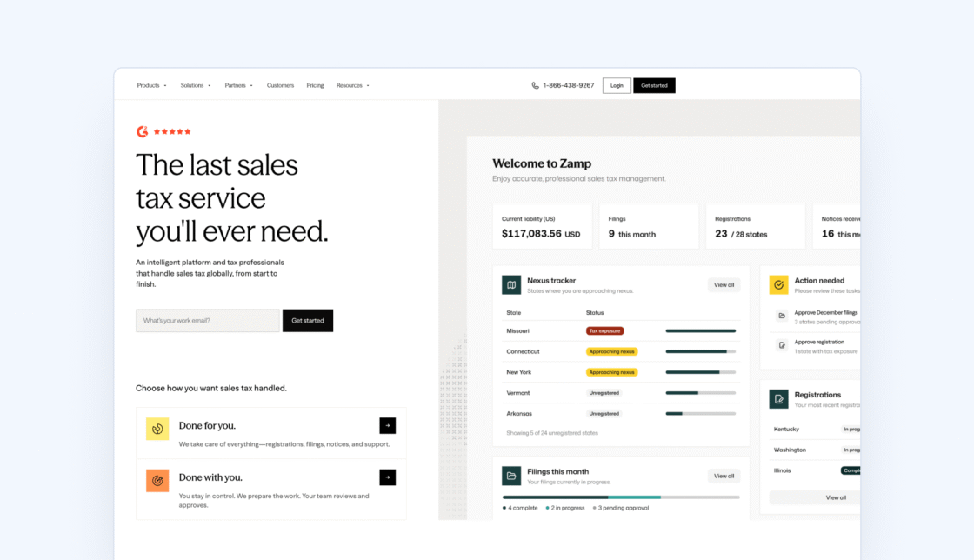Click the work email input field
This screenshot has width=974, height=560.
208,321
